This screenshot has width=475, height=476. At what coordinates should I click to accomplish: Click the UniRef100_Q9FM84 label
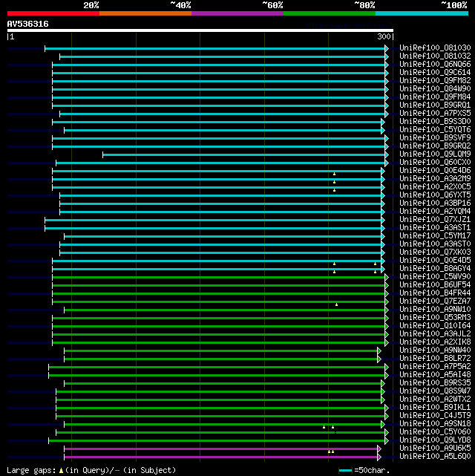click(x=435, y=97)
